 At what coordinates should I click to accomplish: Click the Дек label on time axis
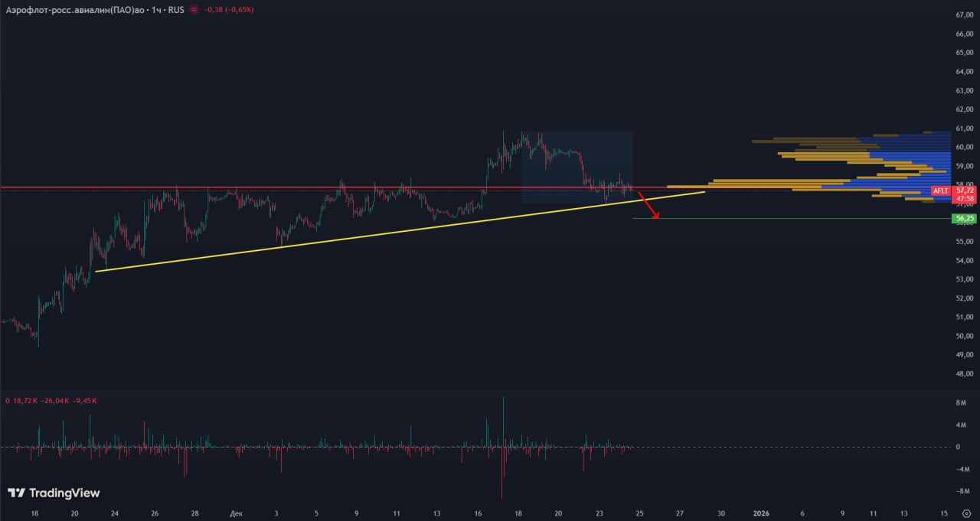click(x=236, y=513)
